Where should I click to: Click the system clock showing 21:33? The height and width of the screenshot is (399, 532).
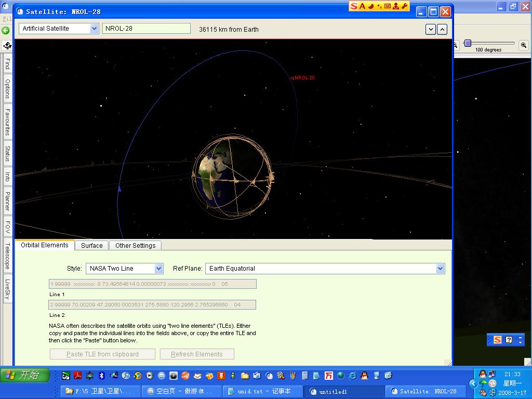point(512,374)
